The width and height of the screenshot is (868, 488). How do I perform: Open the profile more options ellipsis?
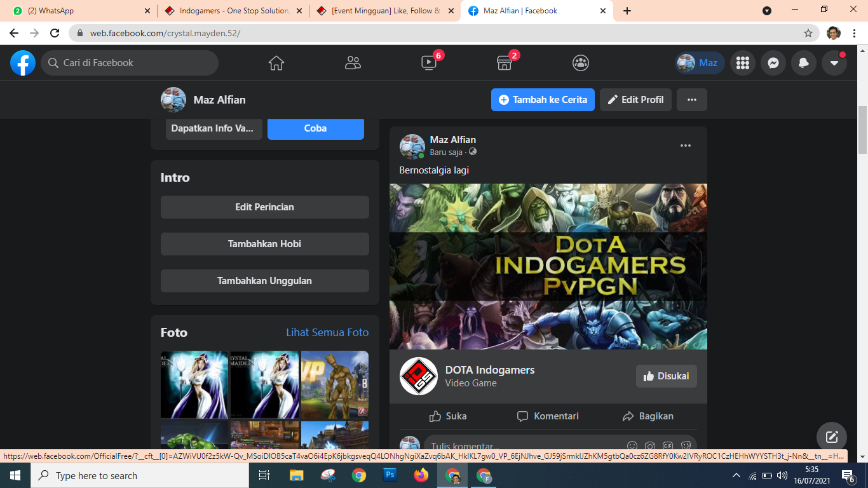(x=692, y=100)
